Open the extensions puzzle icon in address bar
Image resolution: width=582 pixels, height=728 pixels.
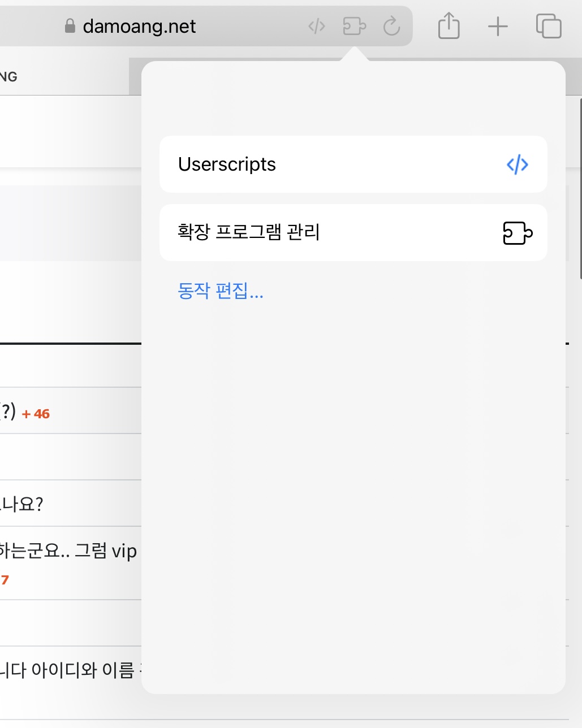point(355,26)
